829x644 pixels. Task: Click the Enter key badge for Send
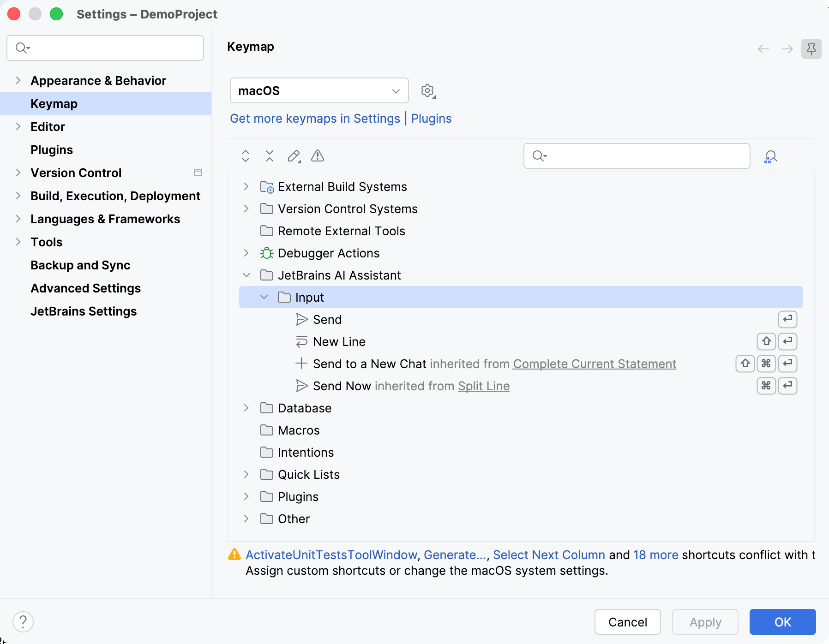click(x=787, y=319)
